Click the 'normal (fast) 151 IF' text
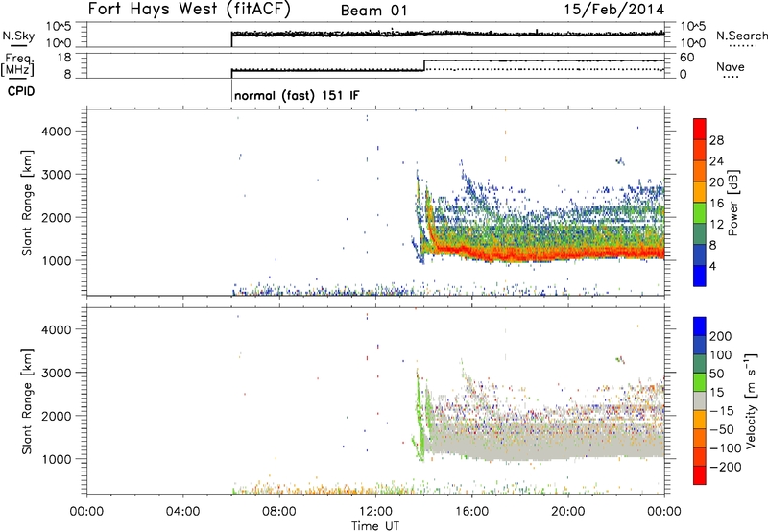The image size is (768, 532). [297, 95]
